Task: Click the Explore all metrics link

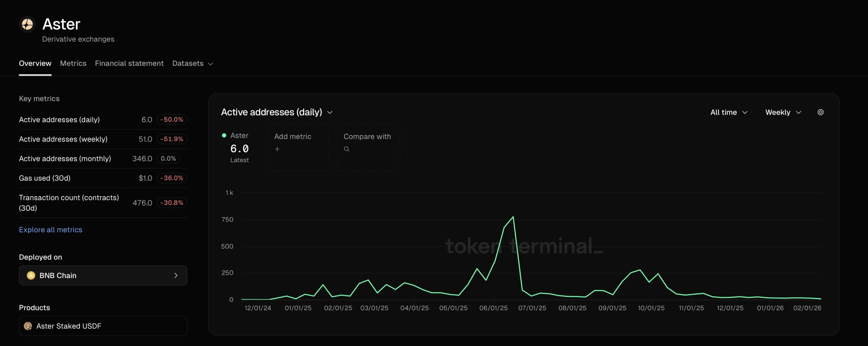Action: point(51,230)
